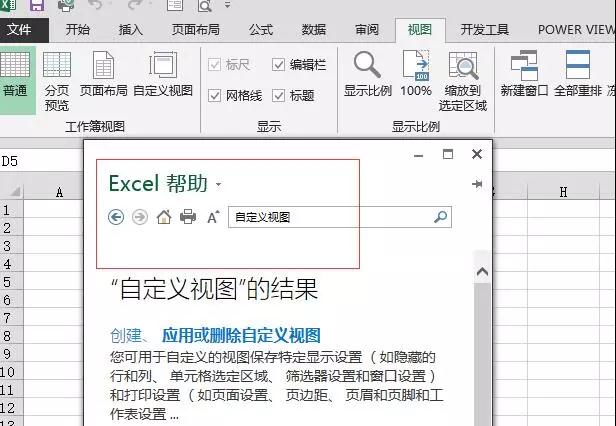The image size is (616, 426).
Task: Expand the Excel 帮助 title dropdown
Action: [218, 184]
